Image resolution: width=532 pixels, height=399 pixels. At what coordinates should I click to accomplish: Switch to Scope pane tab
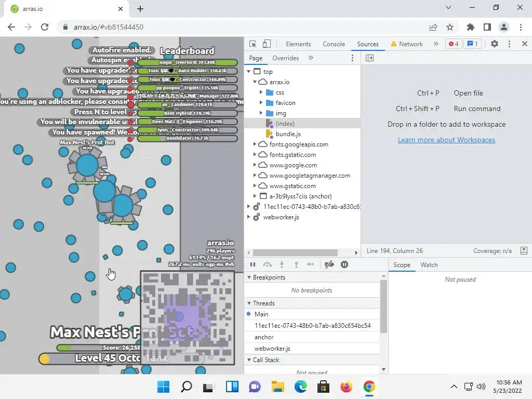pos(402,265)
